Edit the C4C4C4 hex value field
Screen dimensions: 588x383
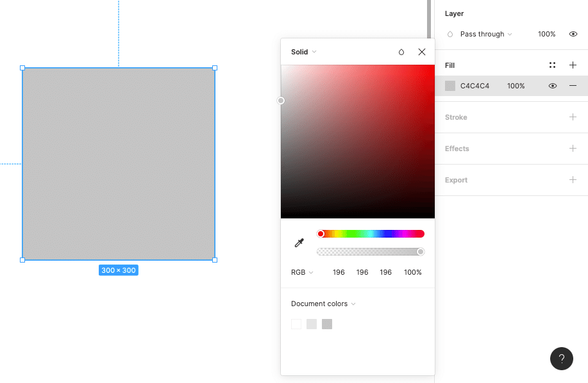tap(475, 86)
